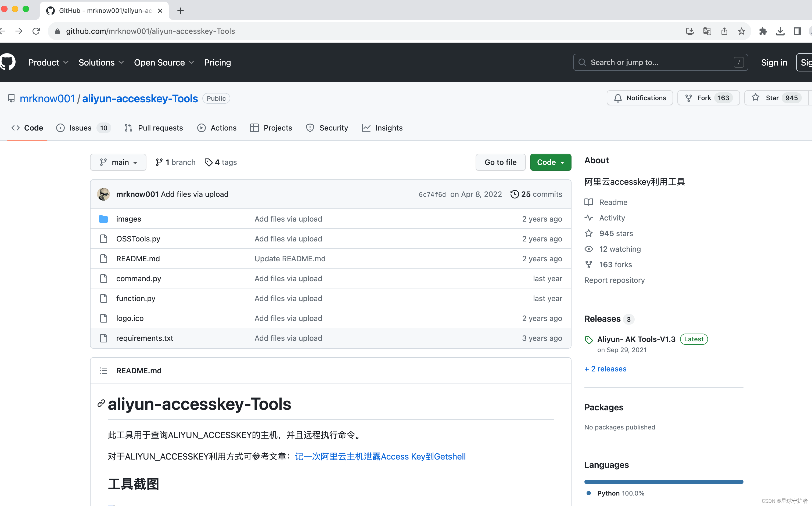Open the images folder icon
The image size is (812, 506).
point(104,219)
